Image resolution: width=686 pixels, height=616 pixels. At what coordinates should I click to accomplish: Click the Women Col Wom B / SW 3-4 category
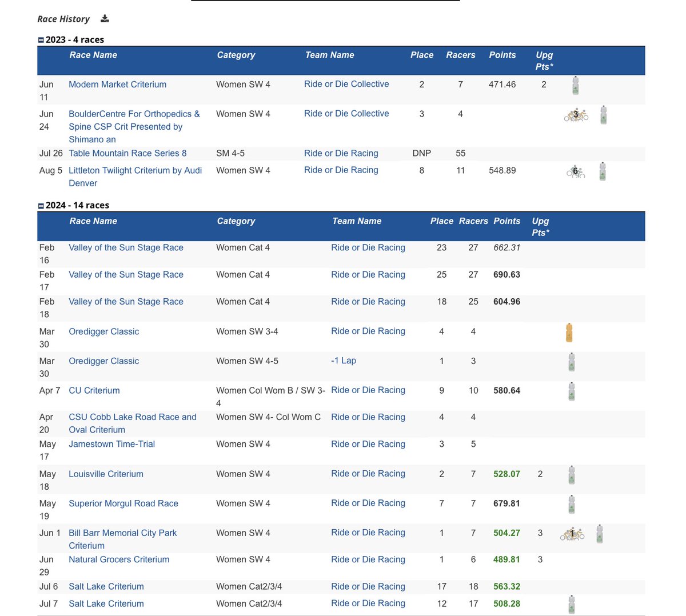point(271,396)
